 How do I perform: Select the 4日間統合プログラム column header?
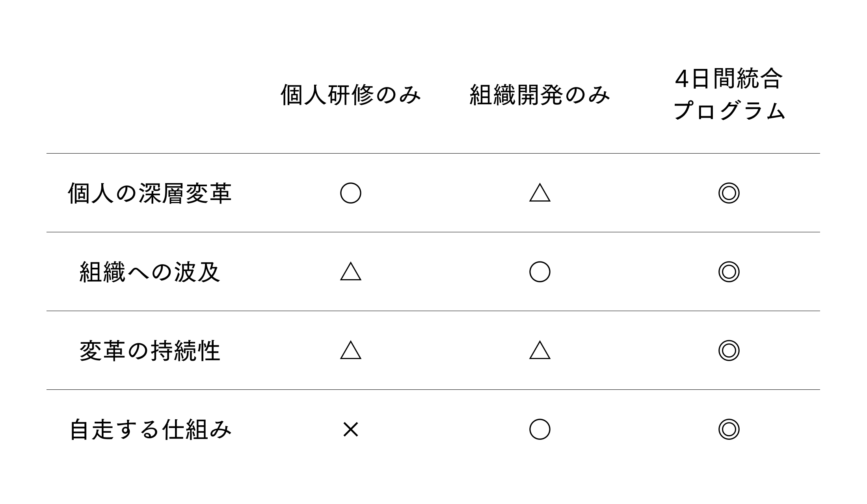tap(729, 95)
